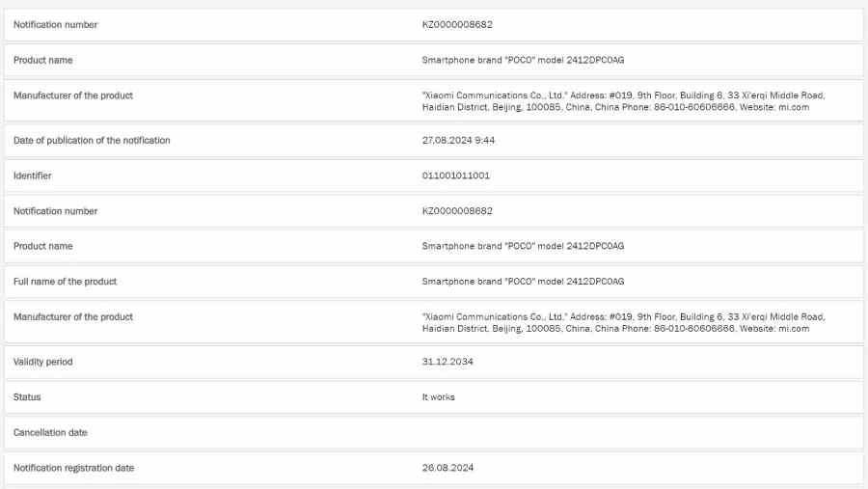Select the Identifier label
Image resolution: width=868 pixels, height=489 pixels.
point(32,176)
